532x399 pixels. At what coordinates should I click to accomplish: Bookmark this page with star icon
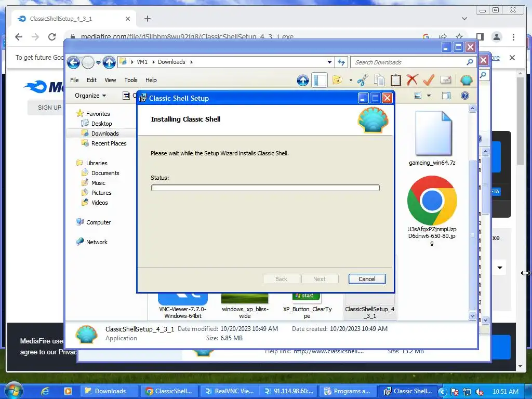[459, 37]
